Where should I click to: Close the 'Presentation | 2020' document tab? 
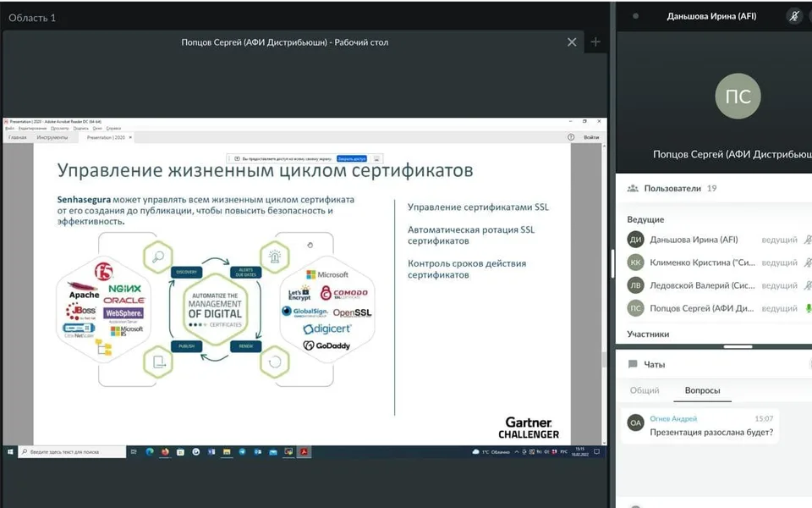(130, 137)
